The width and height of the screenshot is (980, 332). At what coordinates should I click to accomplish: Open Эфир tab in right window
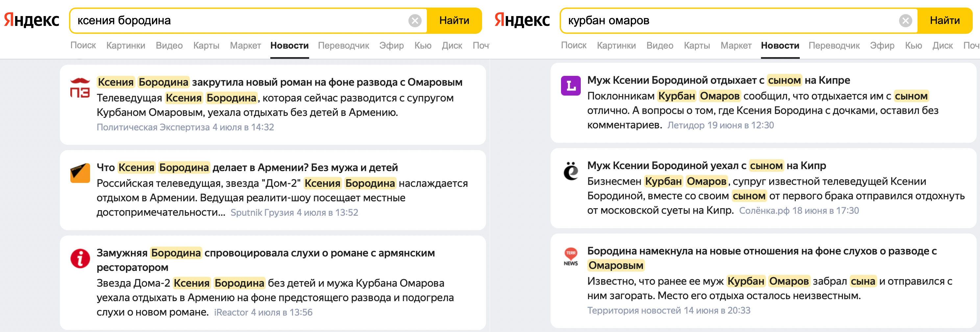click(x=882, y=46)
